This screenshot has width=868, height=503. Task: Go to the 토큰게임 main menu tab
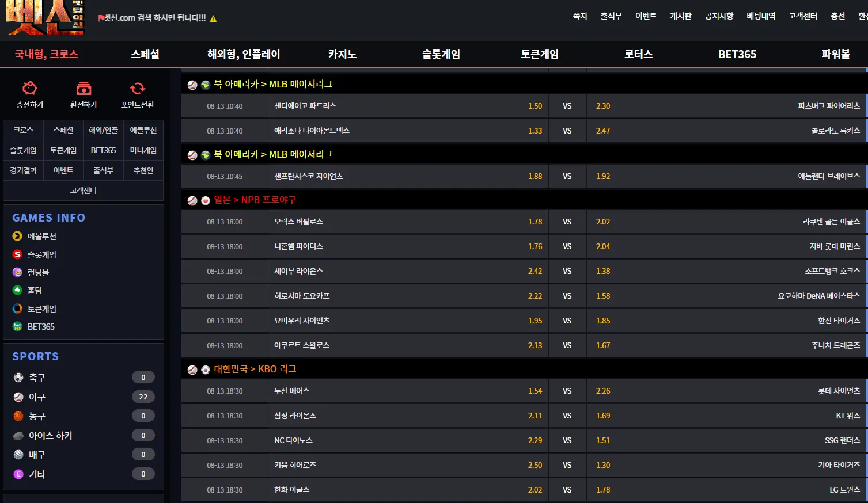(x=540, y=54)
